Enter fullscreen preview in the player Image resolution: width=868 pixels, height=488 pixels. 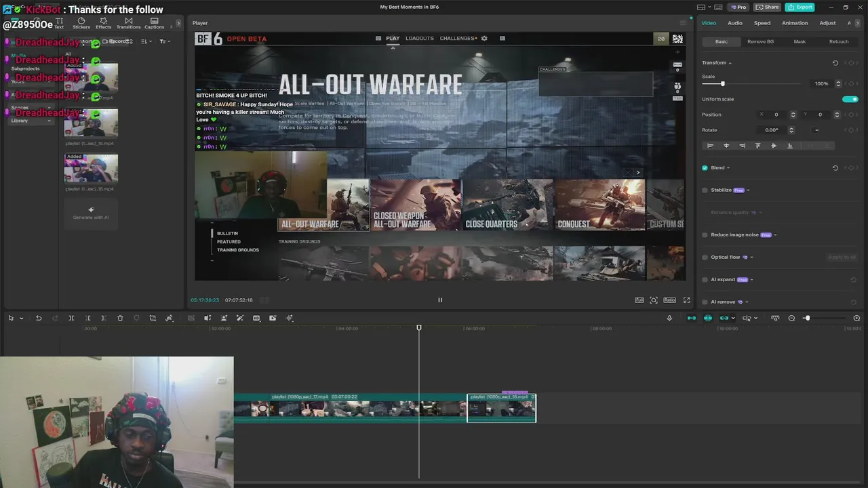[686, 300]
